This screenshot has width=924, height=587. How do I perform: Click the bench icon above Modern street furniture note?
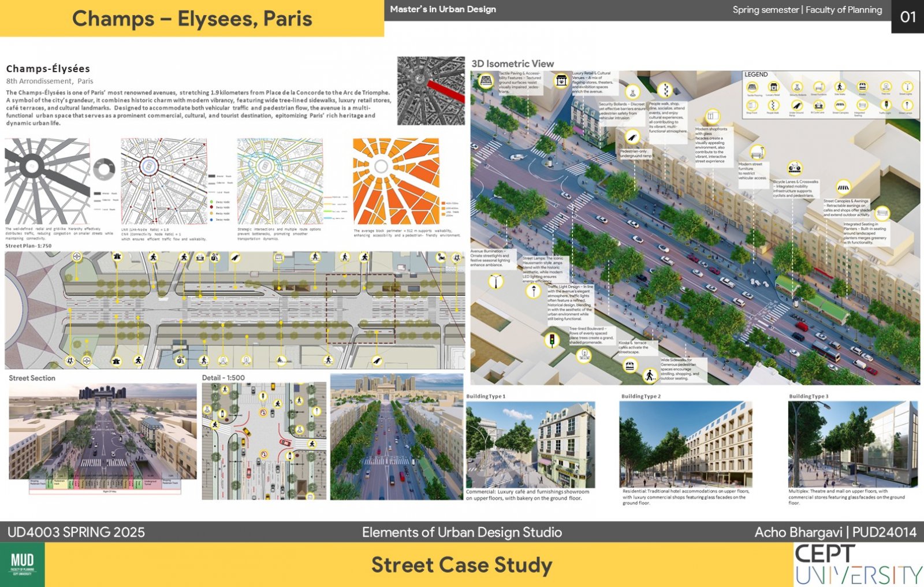(x=757, y=152)
